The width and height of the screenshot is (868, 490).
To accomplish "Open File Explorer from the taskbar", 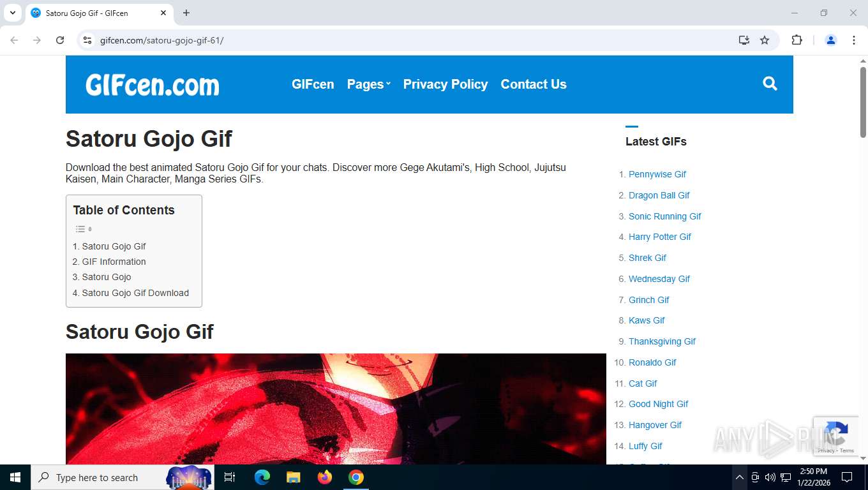I will [x=294, y=477].
